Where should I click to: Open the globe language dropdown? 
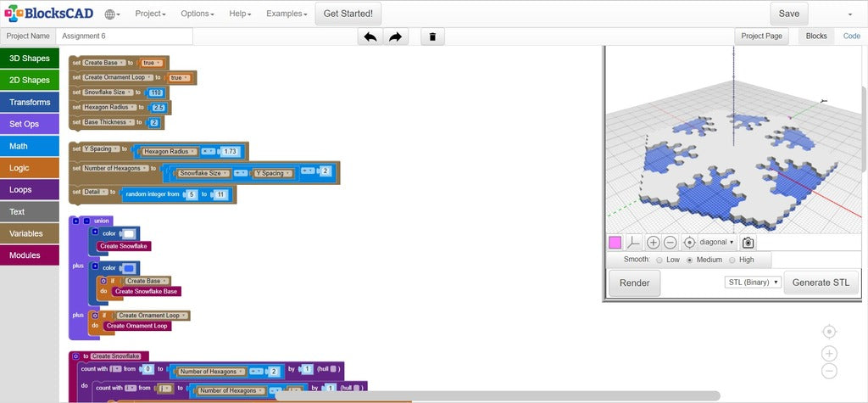coord(112,14)
